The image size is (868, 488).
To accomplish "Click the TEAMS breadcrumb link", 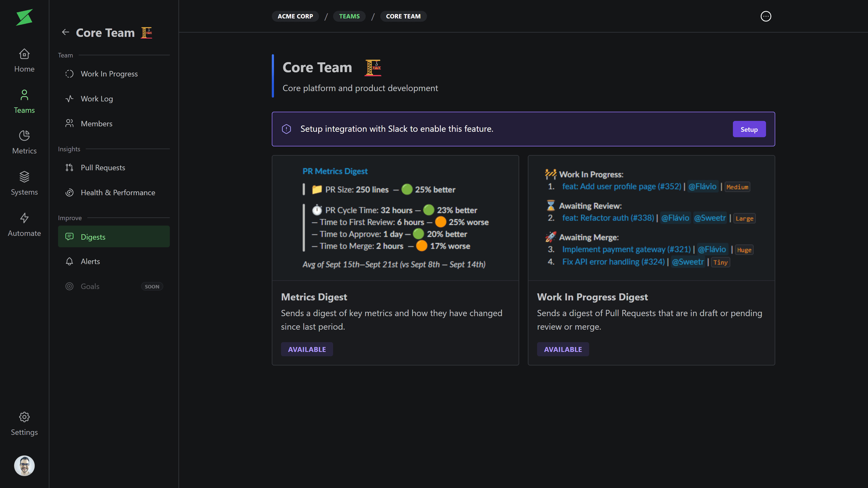I will click(x=349, y=16).
